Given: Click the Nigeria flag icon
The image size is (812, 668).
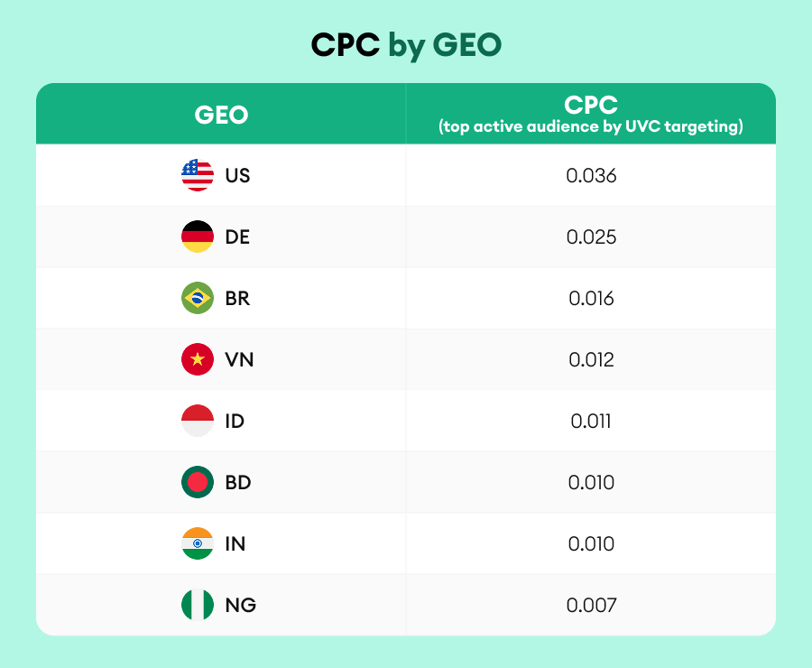Looking at the screenshot, I should [198, 605].
